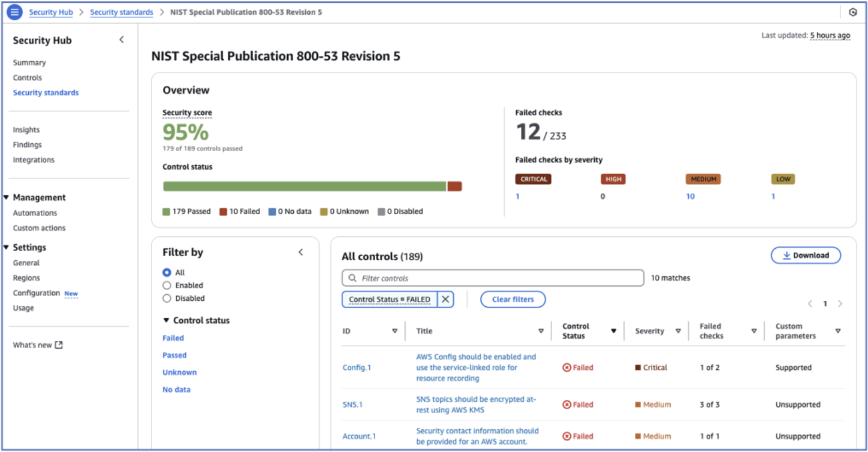Screen dimensions: 868x452
Task: Click inside the Filter controls search field
Action: [492, 278]
